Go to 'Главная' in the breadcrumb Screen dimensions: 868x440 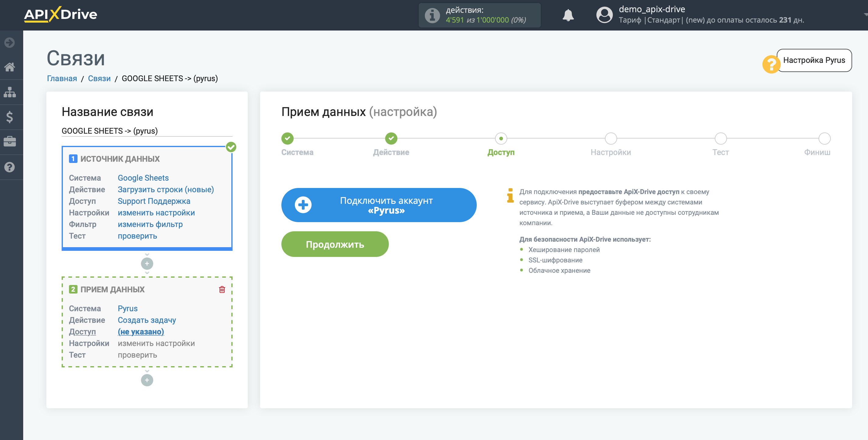62,78
